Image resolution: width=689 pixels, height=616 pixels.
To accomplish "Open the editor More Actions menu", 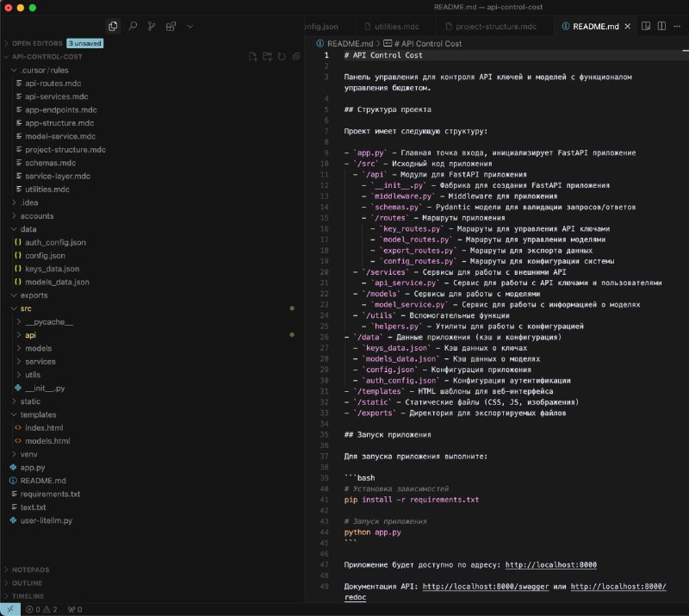I will [x=677, y=27].
